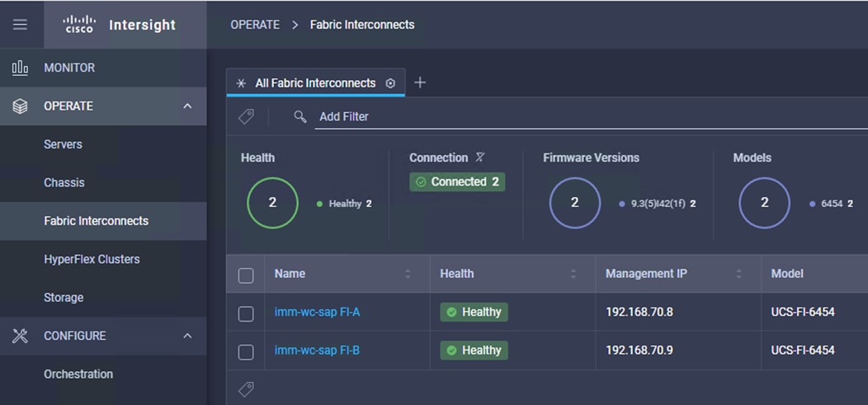Click the 6454 model legend entry
Screen dimensions: 868x405
[831, 204]
